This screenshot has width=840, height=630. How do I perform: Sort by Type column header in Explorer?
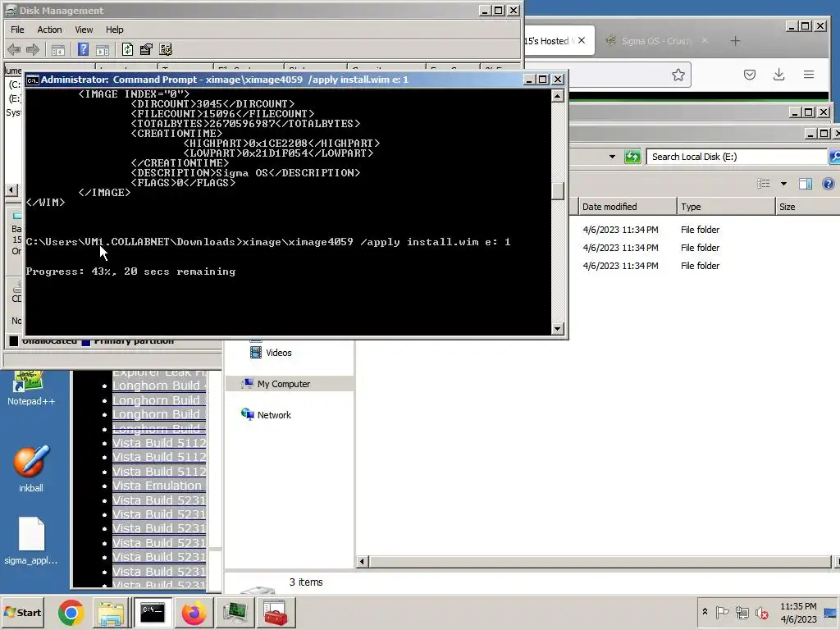[x=726, y=206]
